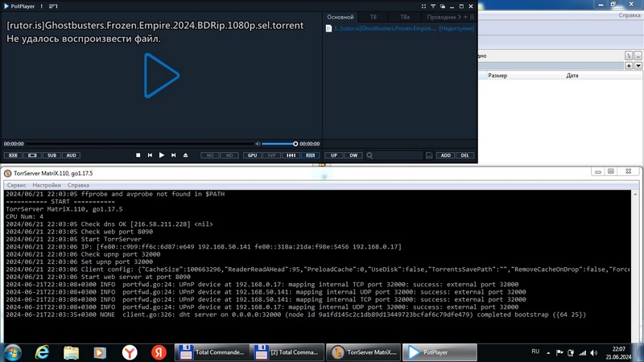Open the system volume tray icon
The image size is (644, 362).
[x=594, y=352]
